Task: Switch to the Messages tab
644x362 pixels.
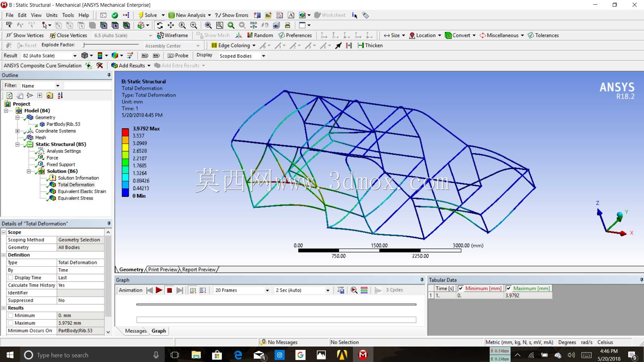Action: (136, 331)
